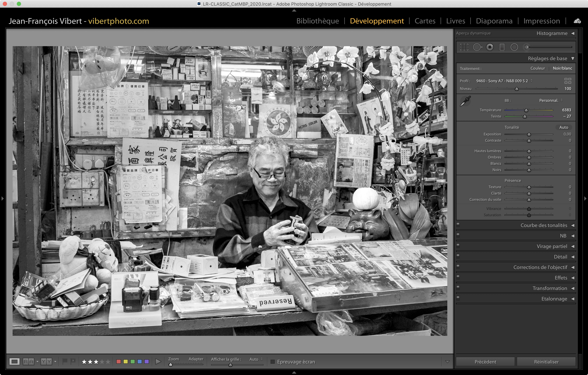The height and width of the screenshot is (375, 588).
Task: Select the Red eye correction tool
Action: pyautogui.click(x=490, y=47)
